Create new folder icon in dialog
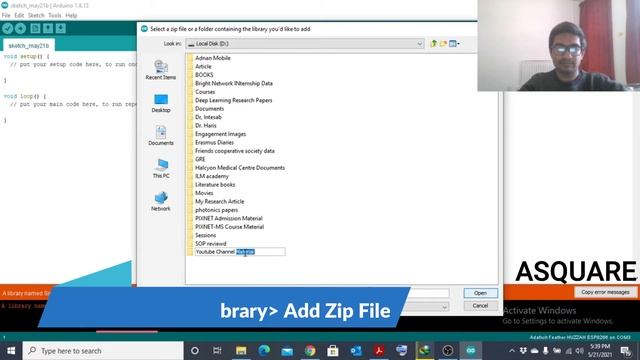 443,44
